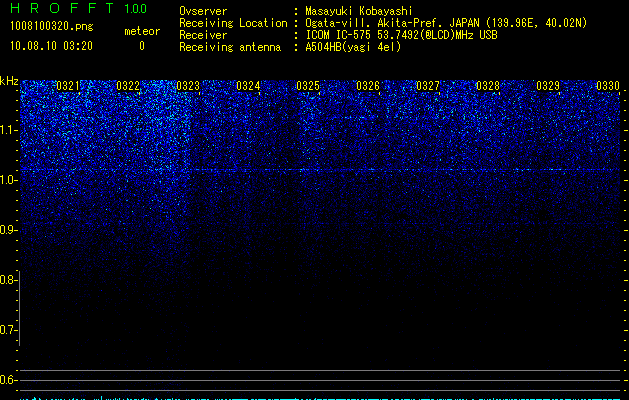
Task: Click the Ovserver label
Action: 203,12
